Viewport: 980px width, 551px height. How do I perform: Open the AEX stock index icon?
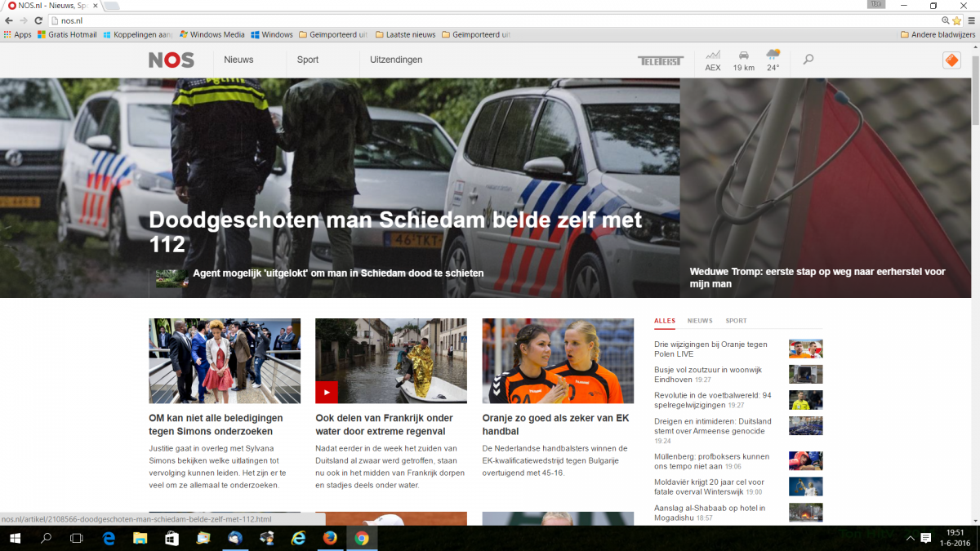[713, 60]
